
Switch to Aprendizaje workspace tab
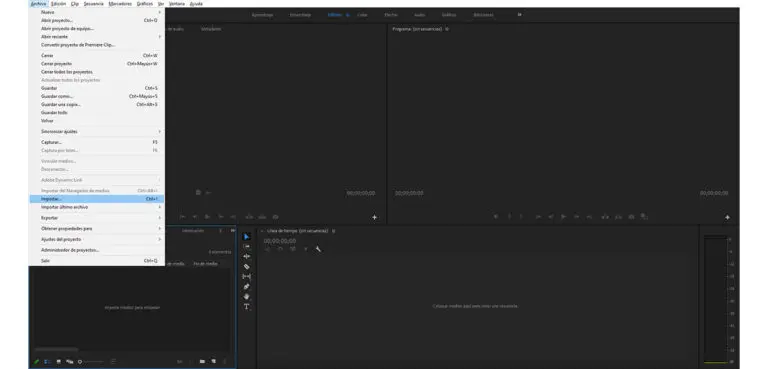pos(262,15)
